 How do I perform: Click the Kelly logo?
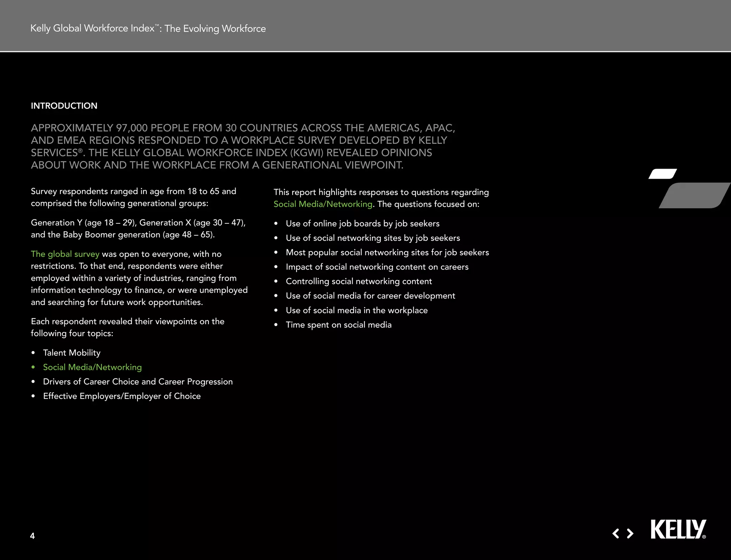click(678, 529)
